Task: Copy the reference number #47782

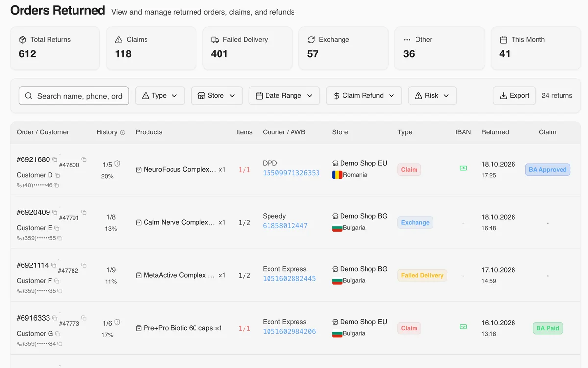Action: pos(84,265)
